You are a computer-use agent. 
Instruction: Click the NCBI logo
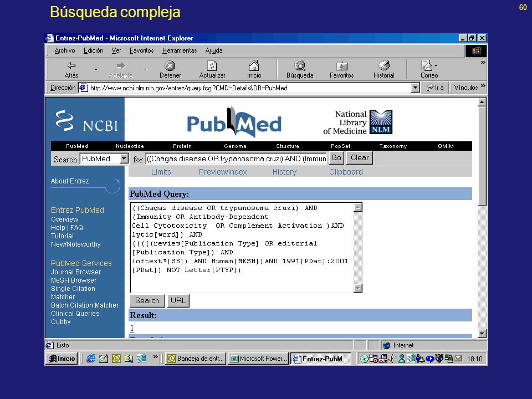(x=86, y=121)
